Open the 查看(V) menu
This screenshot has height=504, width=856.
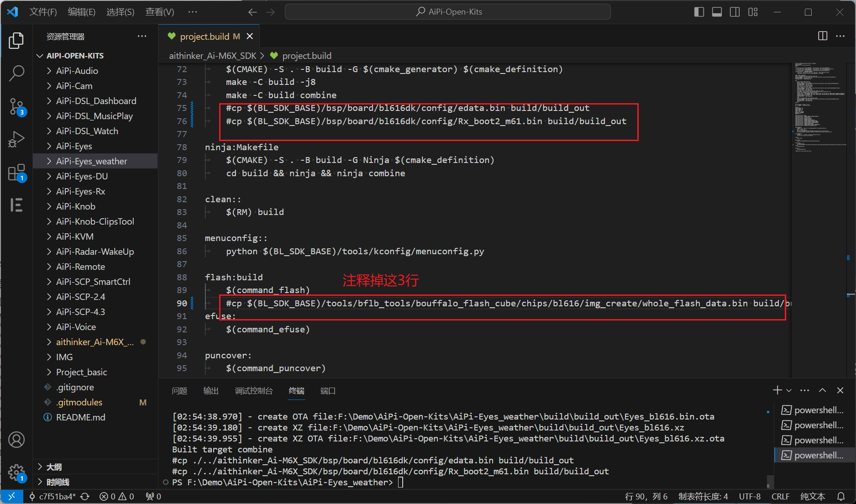coord(160,12)
